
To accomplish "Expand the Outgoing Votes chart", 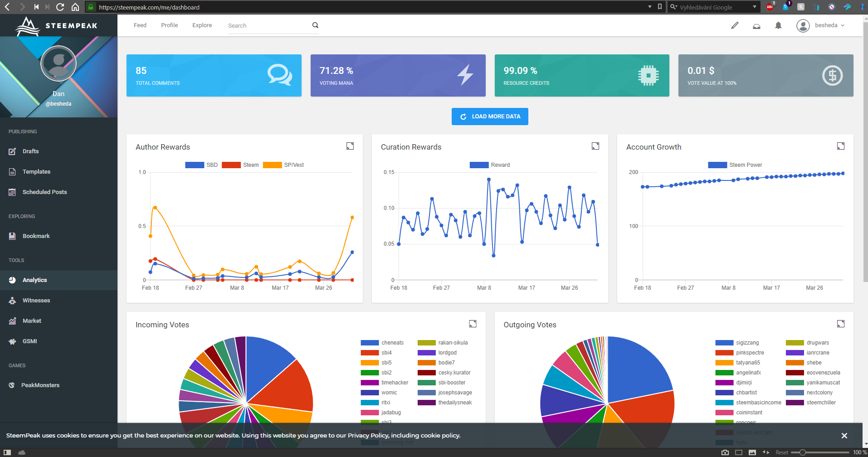I will click(x=841, y=324).
